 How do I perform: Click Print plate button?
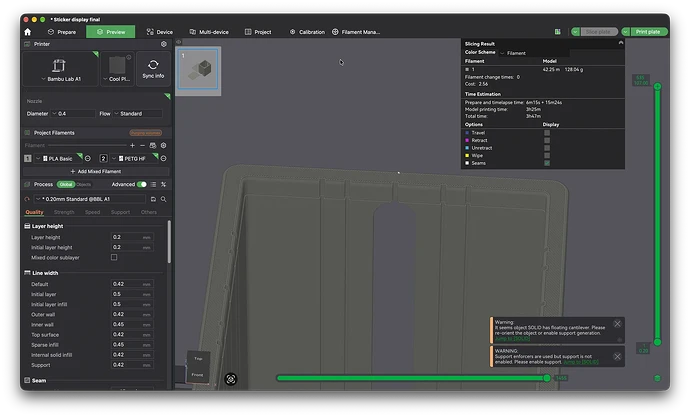[649, 32]
